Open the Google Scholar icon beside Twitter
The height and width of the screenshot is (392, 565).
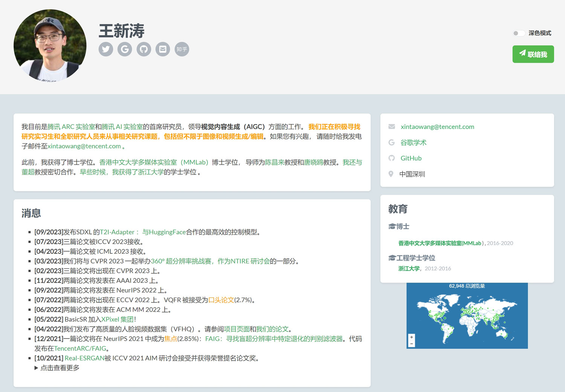pyautogui.click(x=125, y=49)
